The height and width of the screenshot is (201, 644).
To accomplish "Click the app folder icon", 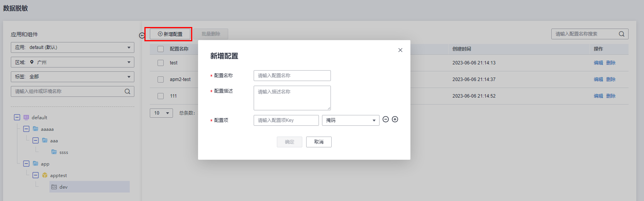I will (x=36, y=164).
